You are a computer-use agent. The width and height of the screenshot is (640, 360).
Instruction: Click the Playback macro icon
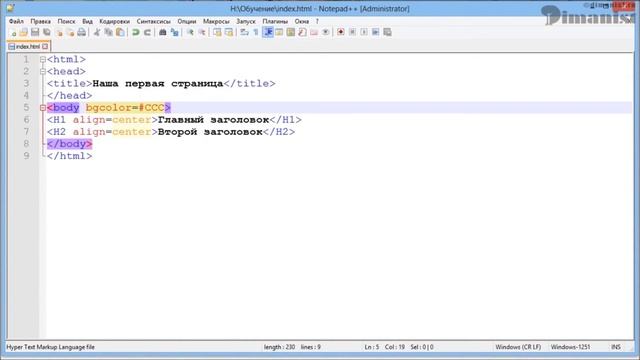(x=364, y=32)
